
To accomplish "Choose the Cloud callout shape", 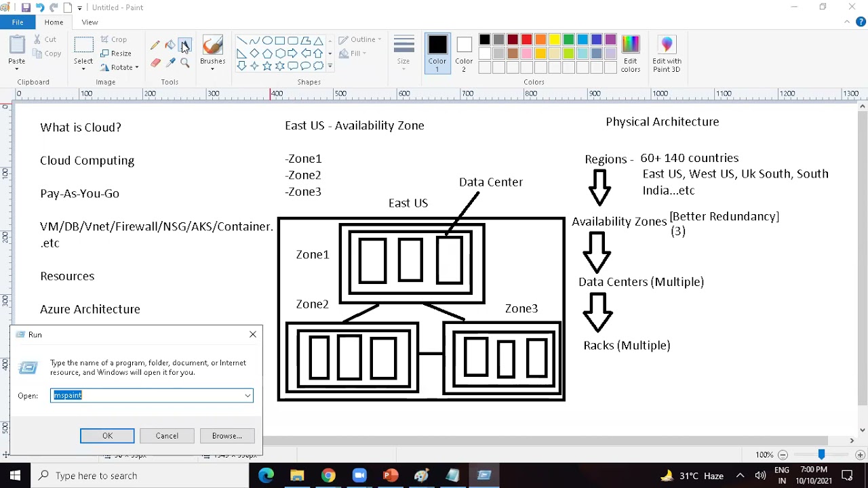I will point(318,66).
